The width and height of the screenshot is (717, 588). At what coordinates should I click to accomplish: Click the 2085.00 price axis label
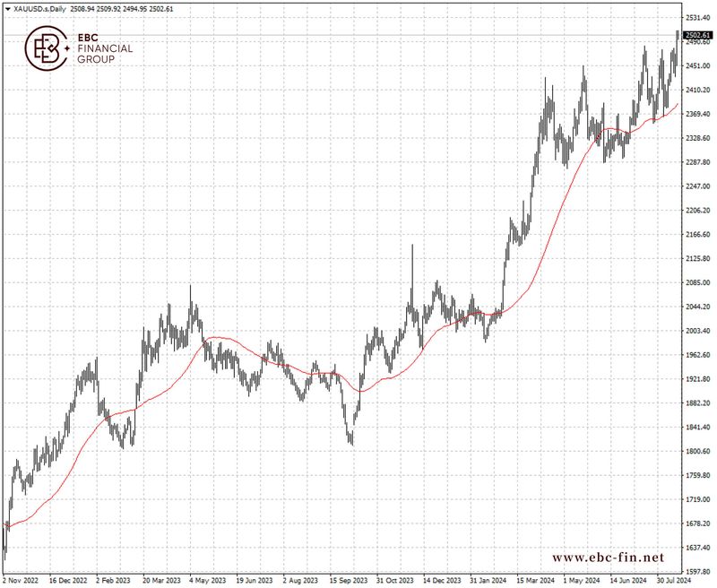698,283
